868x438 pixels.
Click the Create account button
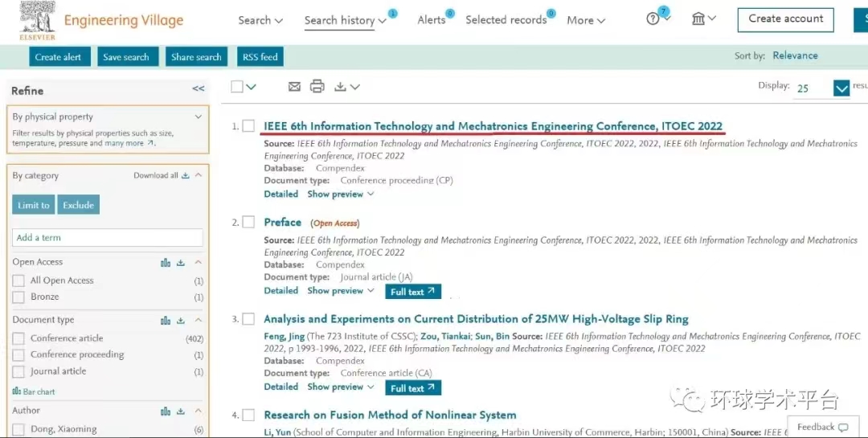click(x=785, y=20)
